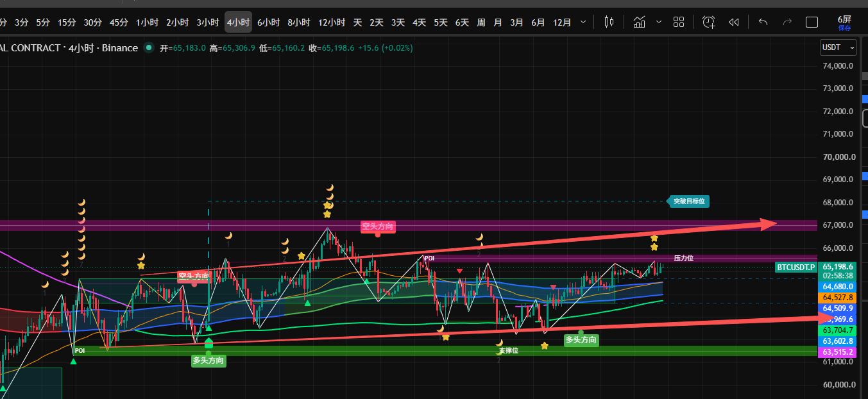Click the 开=65,183.0 open value

click(183, 48)
